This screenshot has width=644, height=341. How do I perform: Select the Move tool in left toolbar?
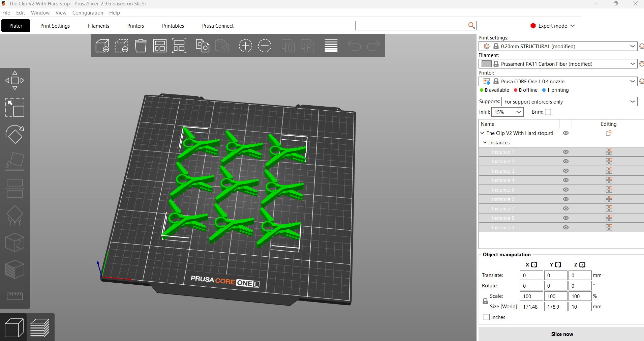15,81
